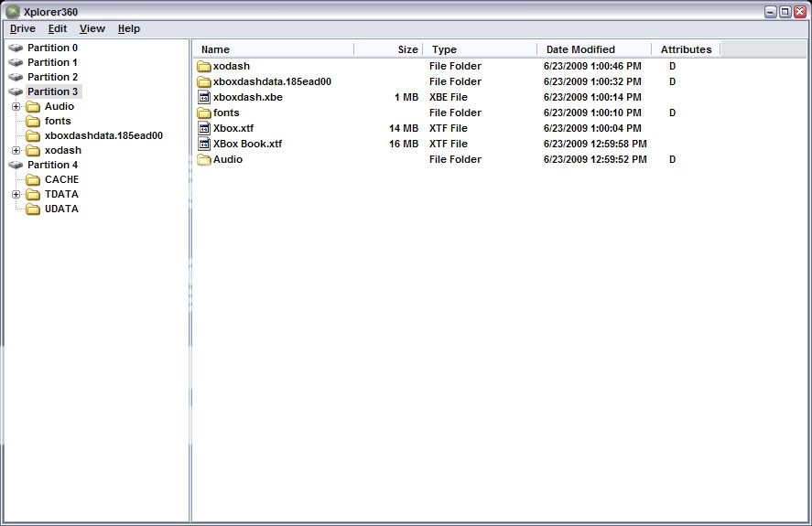Select Partition 4 label in tree
The image size is (812, 526).
pos(52,165)
